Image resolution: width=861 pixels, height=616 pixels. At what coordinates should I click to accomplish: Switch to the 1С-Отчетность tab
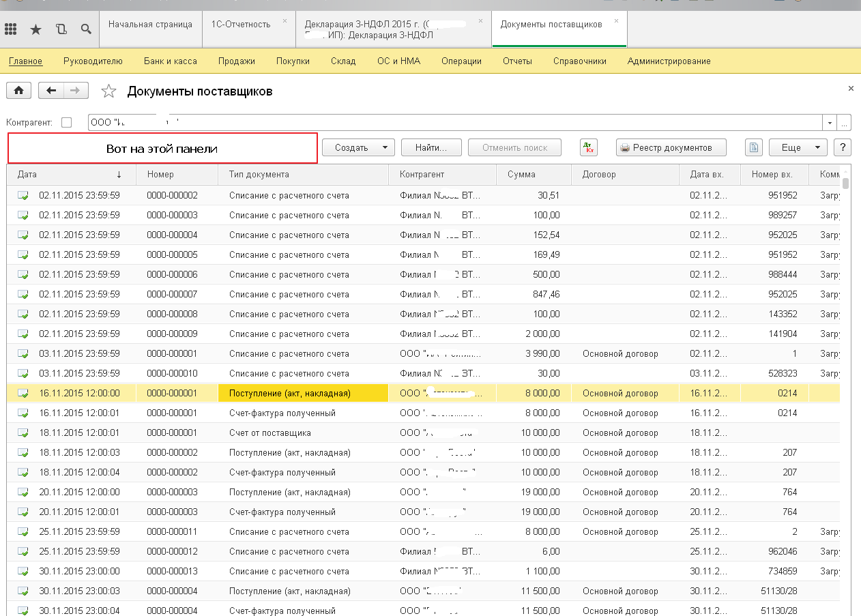point(240,24)
